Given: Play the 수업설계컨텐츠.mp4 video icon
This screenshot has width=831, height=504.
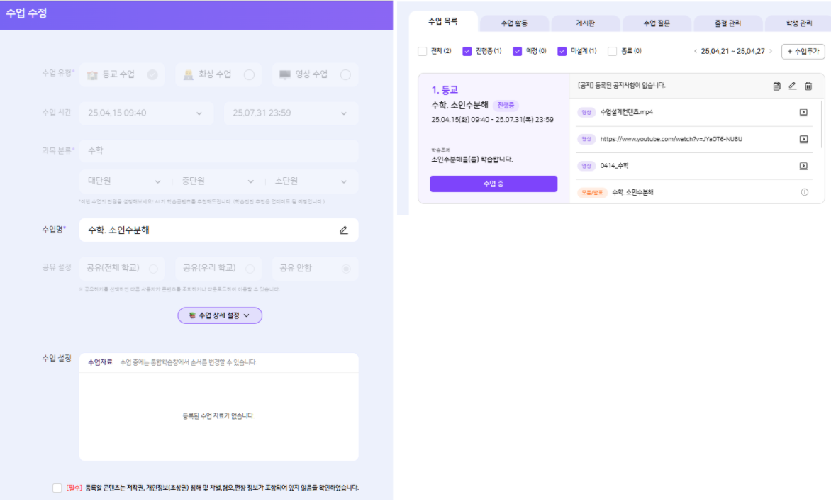Looking at the screenshot, I should click(803, 112).
